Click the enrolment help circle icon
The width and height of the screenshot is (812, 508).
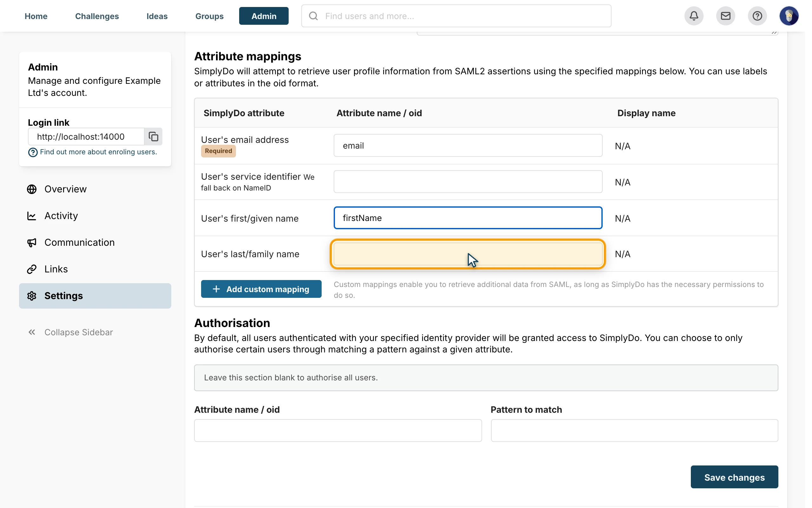pos(33,152)
